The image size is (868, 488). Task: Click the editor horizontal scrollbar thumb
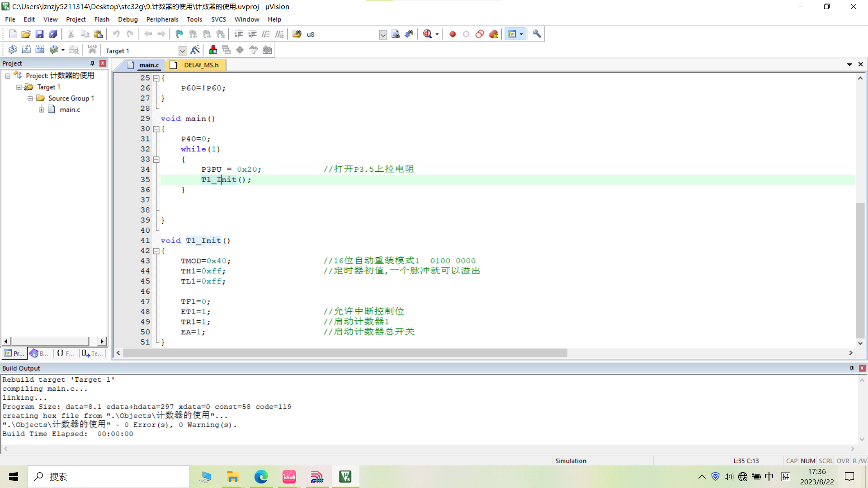[x=345, y=353]
